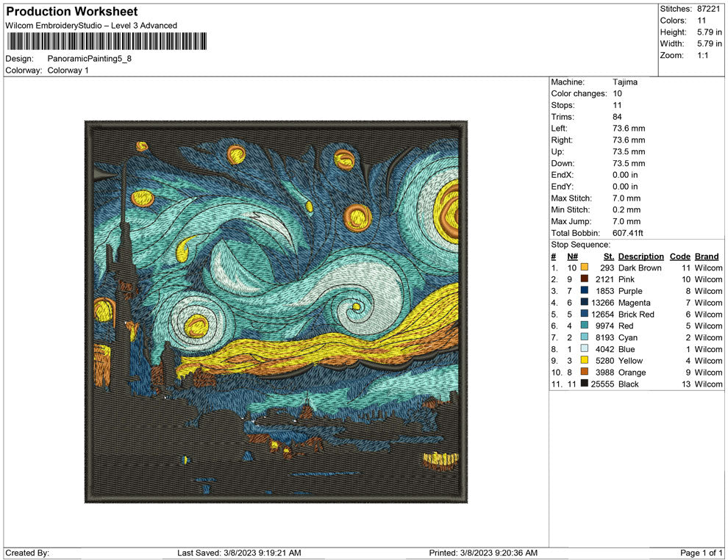Viewport: 728px width, 560px height.
Task: Click the St. column header
Action: coord(609,256)
